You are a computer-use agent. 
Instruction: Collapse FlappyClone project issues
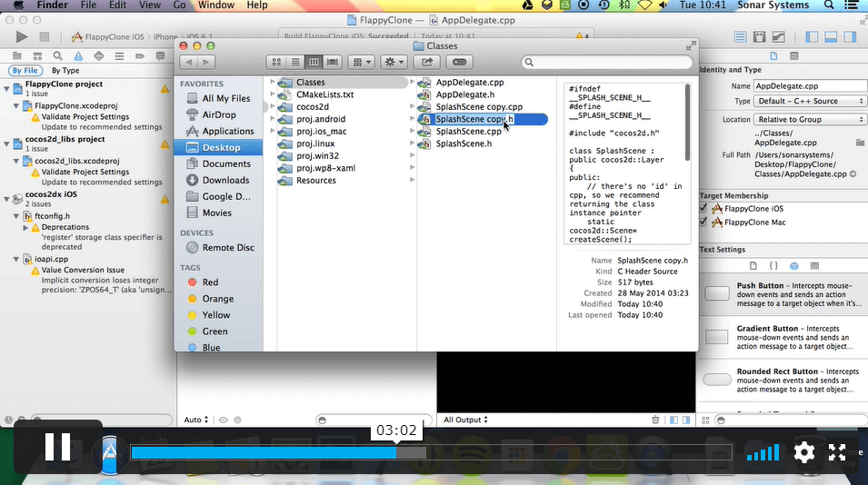(x=6, y=88)
